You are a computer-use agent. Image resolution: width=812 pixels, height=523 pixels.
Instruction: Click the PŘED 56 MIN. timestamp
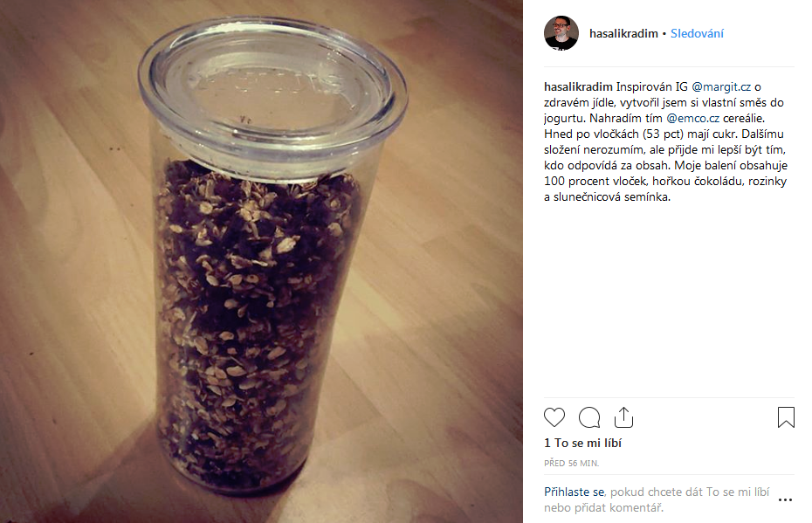tap(571, 464)
